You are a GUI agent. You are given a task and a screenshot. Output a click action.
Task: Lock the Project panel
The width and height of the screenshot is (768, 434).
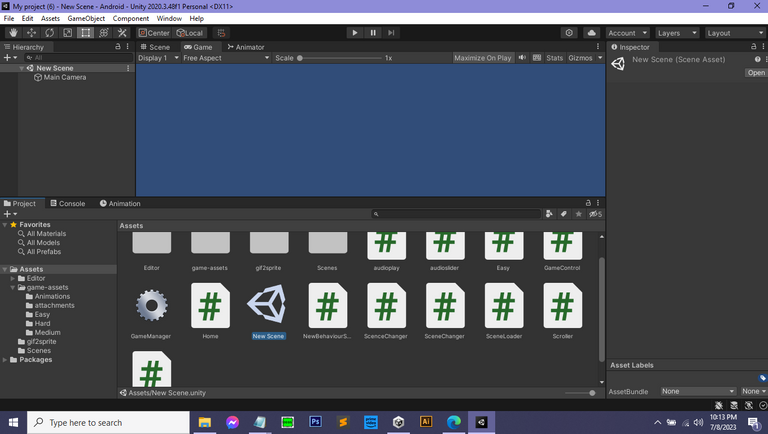coord(588,203)
